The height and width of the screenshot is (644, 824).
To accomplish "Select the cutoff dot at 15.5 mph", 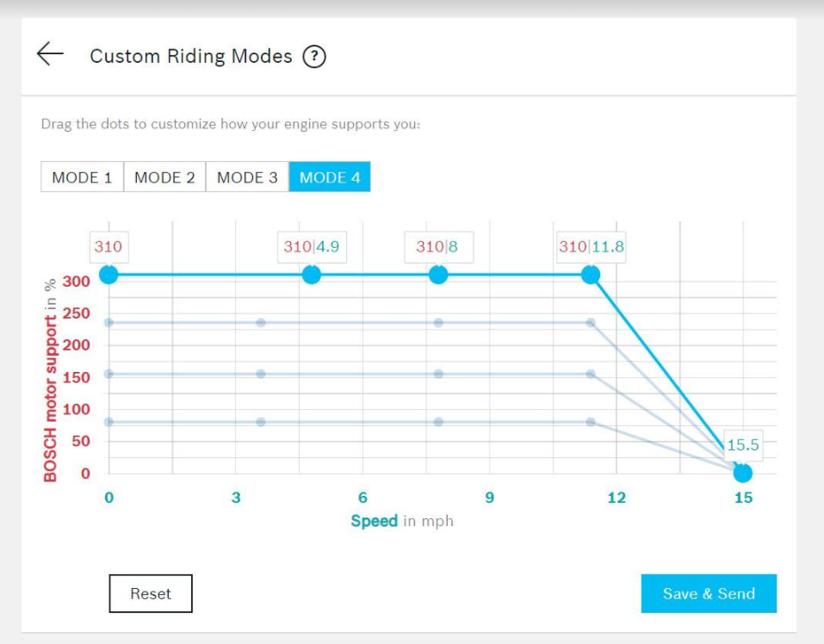I will pos(742,473).
